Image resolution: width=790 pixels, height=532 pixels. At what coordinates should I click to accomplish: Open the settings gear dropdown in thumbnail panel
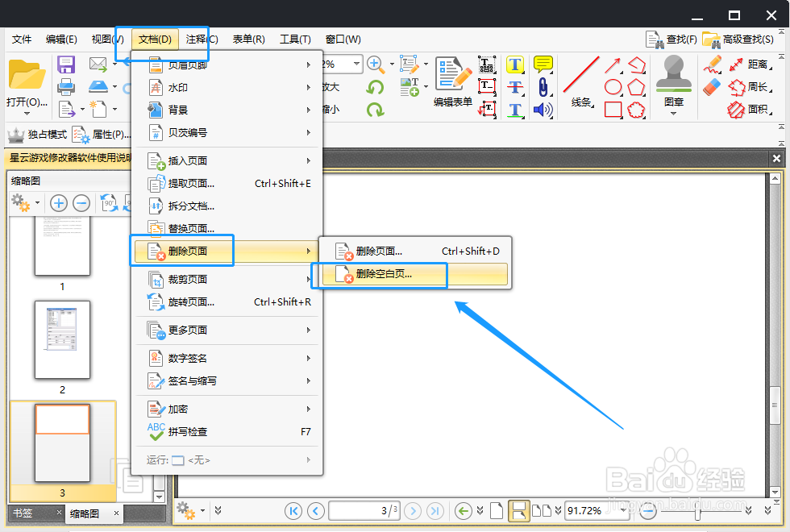click(24, 203)
